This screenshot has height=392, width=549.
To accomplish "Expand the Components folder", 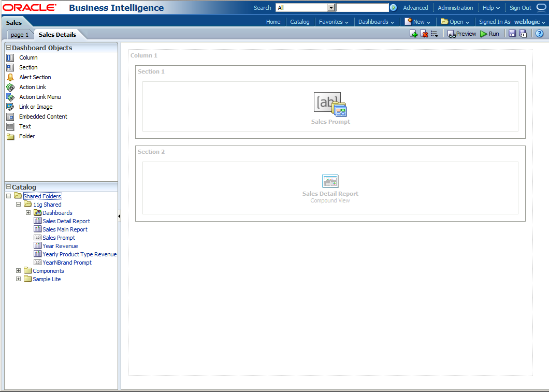I will pos(19,270).
